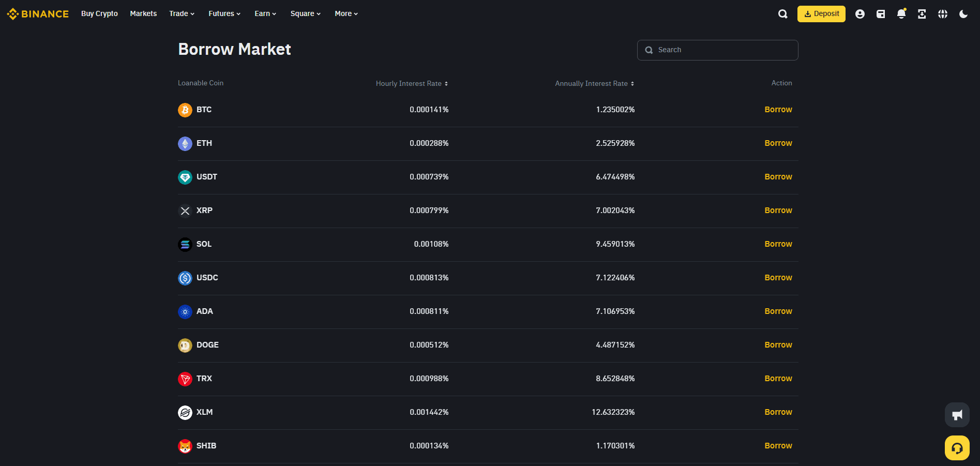Open the wallet icon in header
Image resolution: width=980 pixels, height=466 pixels.
(881, 14)
